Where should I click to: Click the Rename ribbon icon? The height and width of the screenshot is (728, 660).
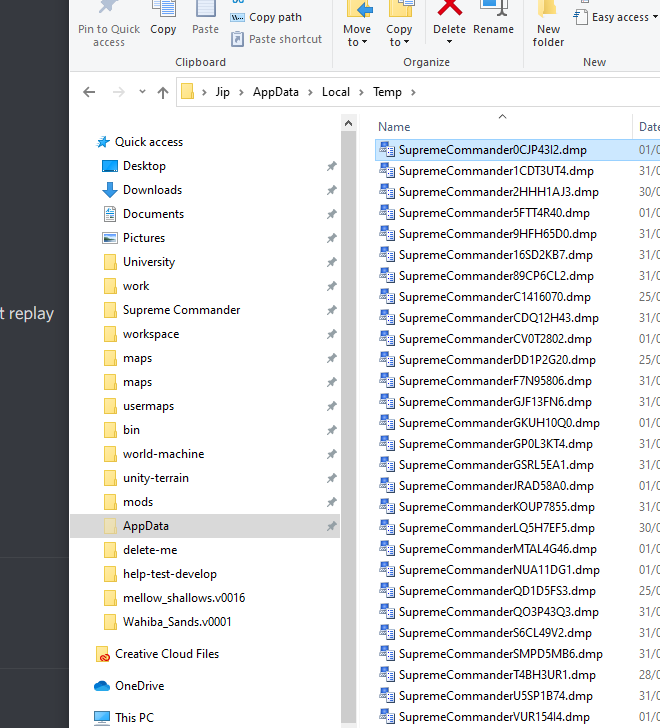(x=493, y=9)
